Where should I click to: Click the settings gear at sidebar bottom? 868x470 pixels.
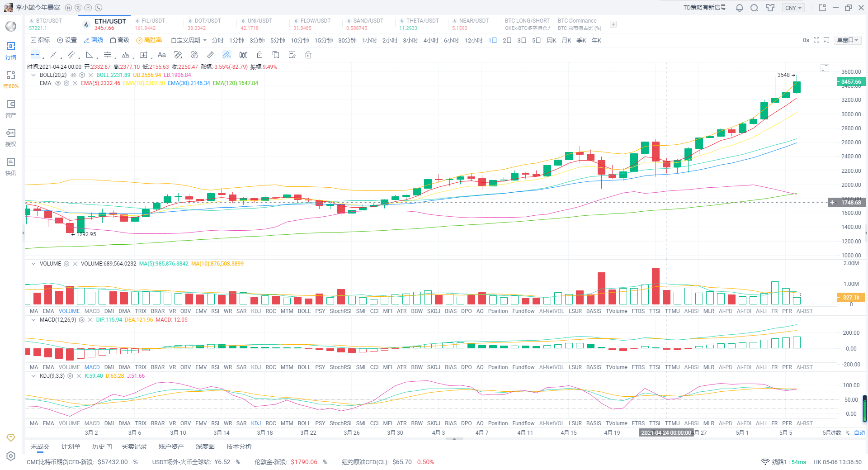point(11,456)
